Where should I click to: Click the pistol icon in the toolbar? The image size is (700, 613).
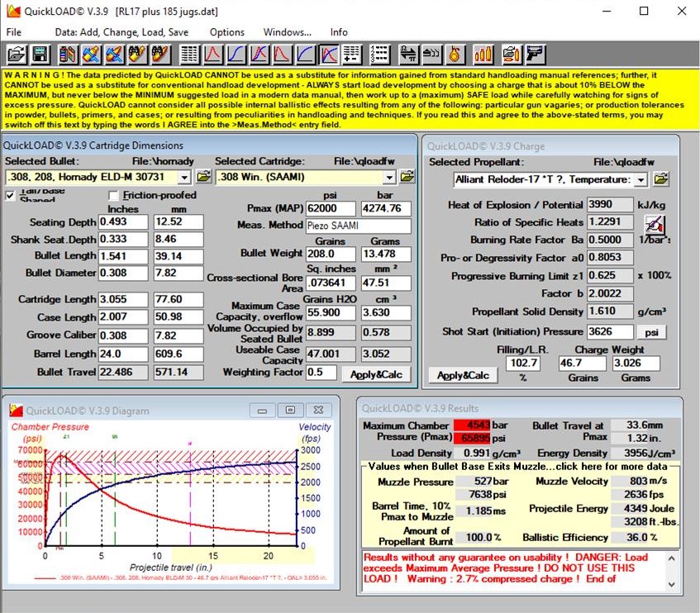536,55
